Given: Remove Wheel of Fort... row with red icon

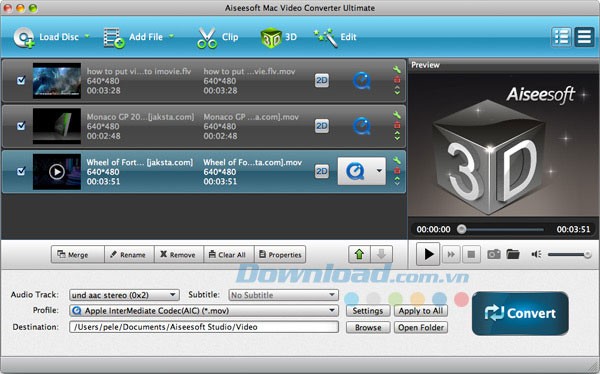Looking at the screenshot, I should [x=397, y=170].
